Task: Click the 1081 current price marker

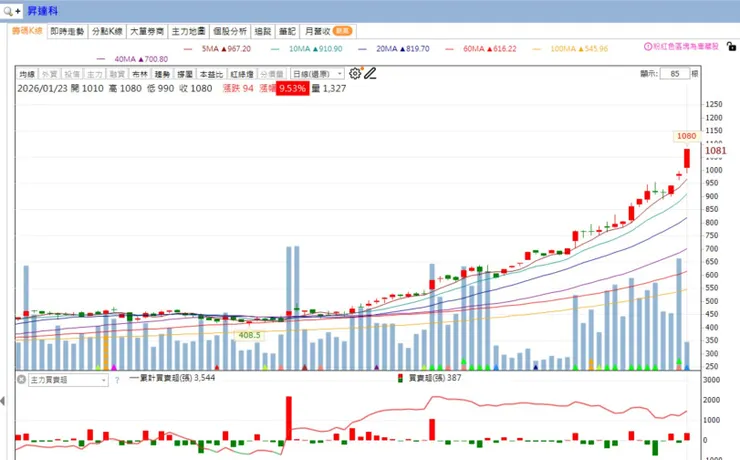Action: (715, 151)
